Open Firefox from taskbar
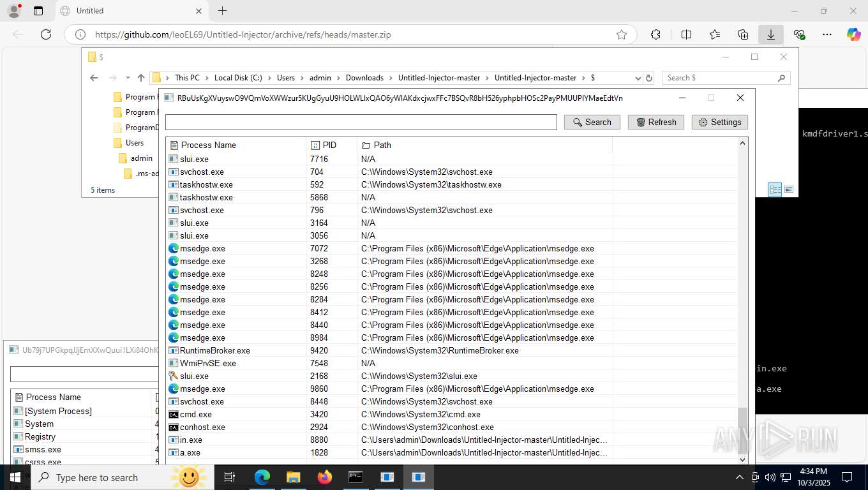 (325, 477)
